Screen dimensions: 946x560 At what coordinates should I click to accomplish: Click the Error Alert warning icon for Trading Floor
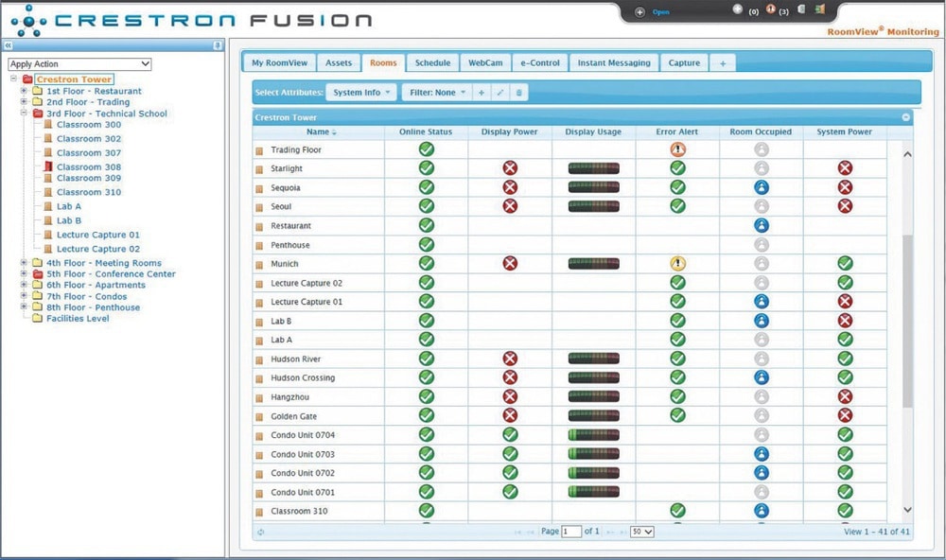[x=677, y=149]
